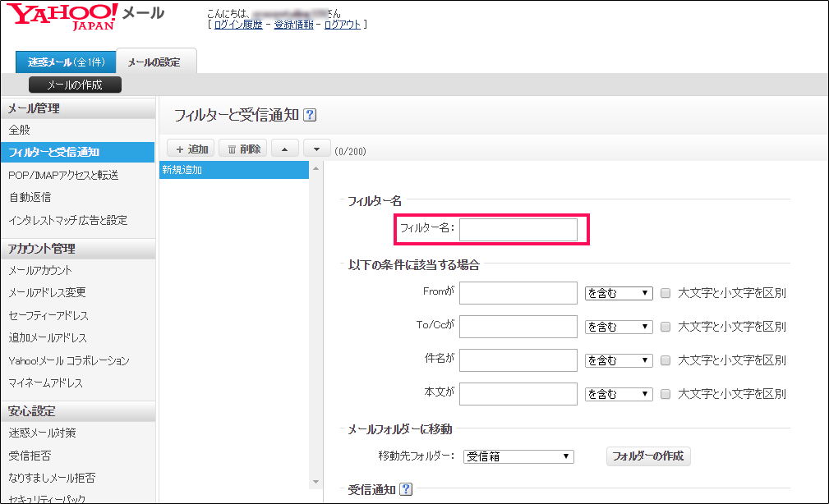Check 大文字と小文字を区別 beside 本文
Screen dimensions: 829x504
click(666, 393)
